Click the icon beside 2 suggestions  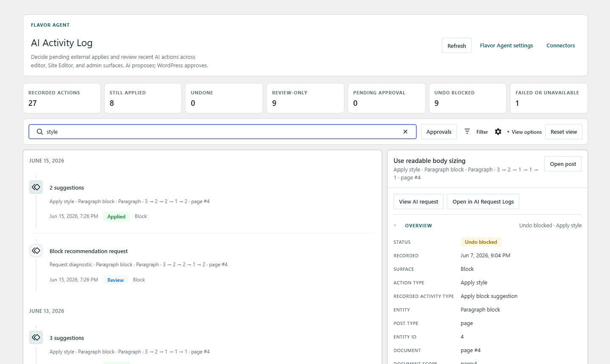(36, 187)
